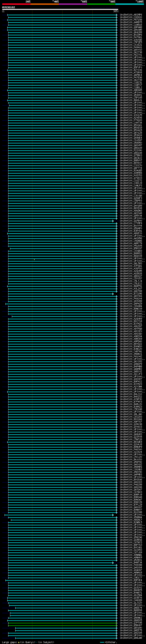The width and height of the screenshot is (146, 644).
Task: Select the UniRef100_B4LC10 label
Action: point(131,394)
